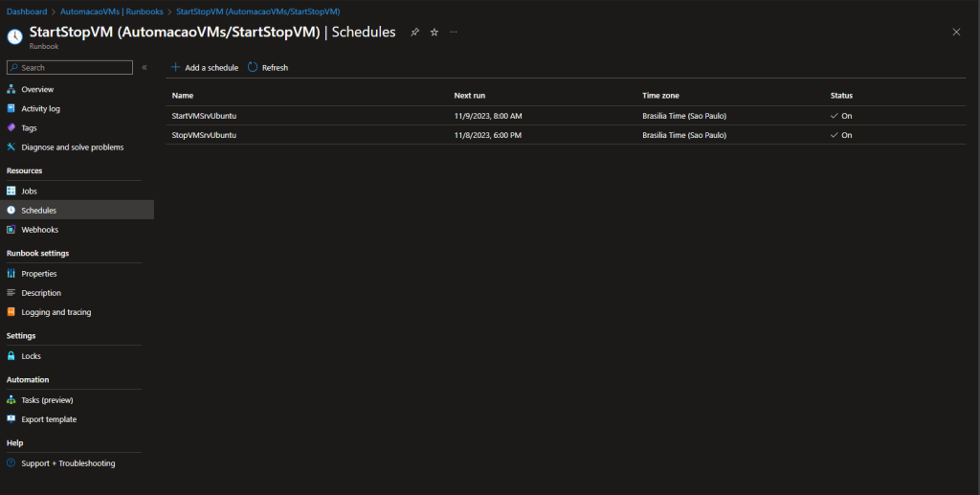Open Webhooks from the sidebar
This screenshot has height=495, width=980.
pyautogui.click(x=39, y=230)
